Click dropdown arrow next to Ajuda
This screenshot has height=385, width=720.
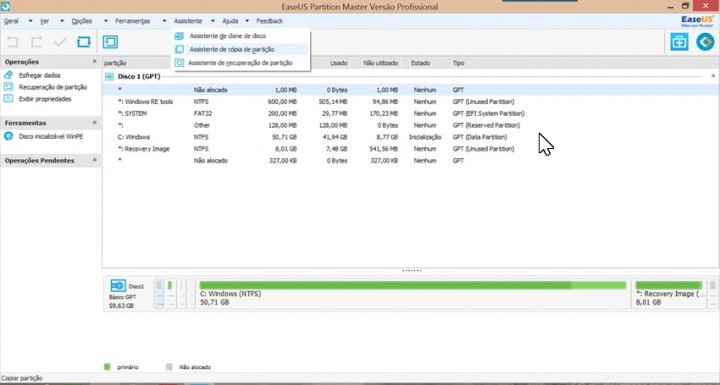point(247,21)
